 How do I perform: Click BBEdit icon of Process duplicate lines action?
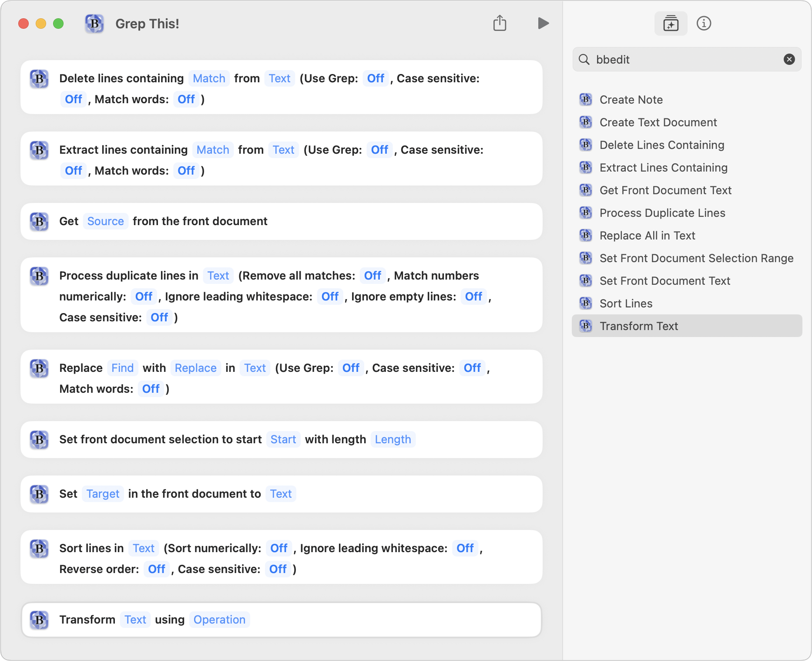pos(39,276)
